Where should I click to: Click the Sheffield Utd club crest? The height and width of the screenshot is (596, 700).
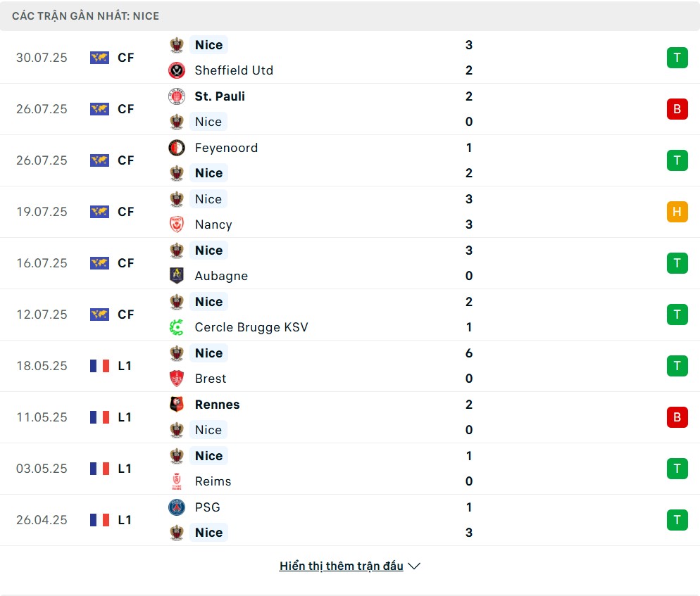pos(177,70)
